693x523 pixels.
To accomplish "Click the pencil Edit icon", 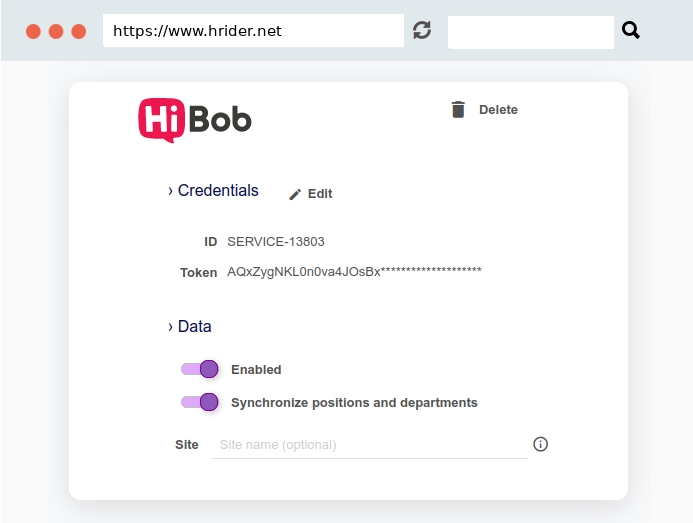I will (x=295, y=195).
